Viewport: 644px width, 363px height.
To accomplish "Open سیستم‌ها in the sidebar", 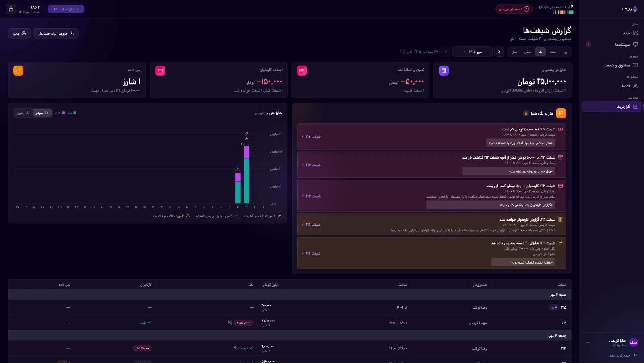I will tap(611, 44).
